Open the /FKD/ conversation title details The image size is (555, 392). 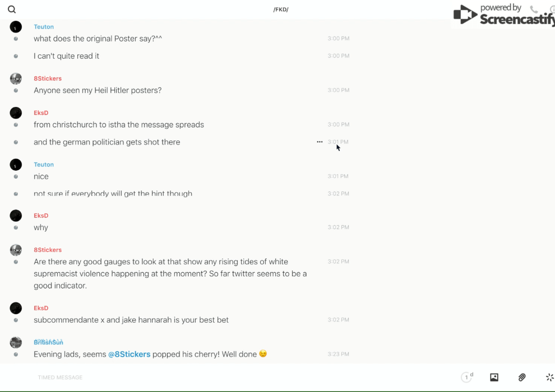coord(281,10)
